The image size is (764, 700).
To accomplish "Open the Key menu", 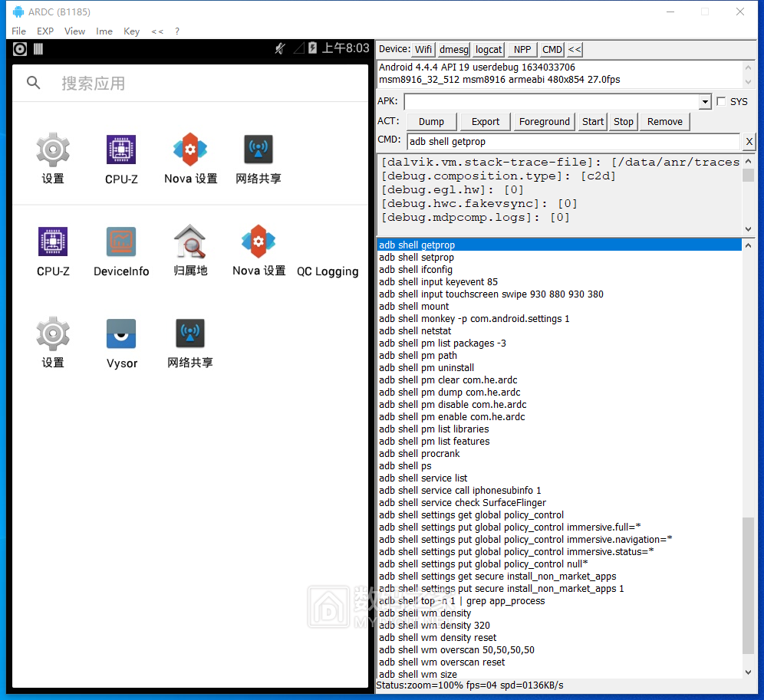I will [132, 31].
